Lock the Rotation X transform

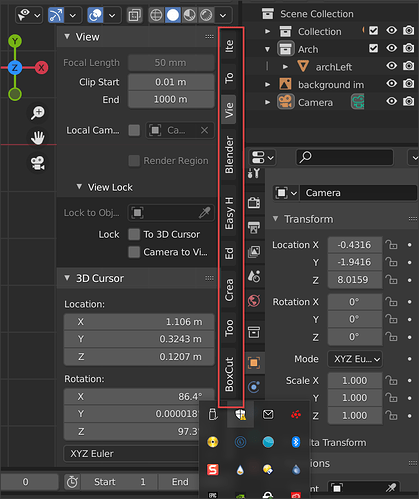(x=391, y=302)
